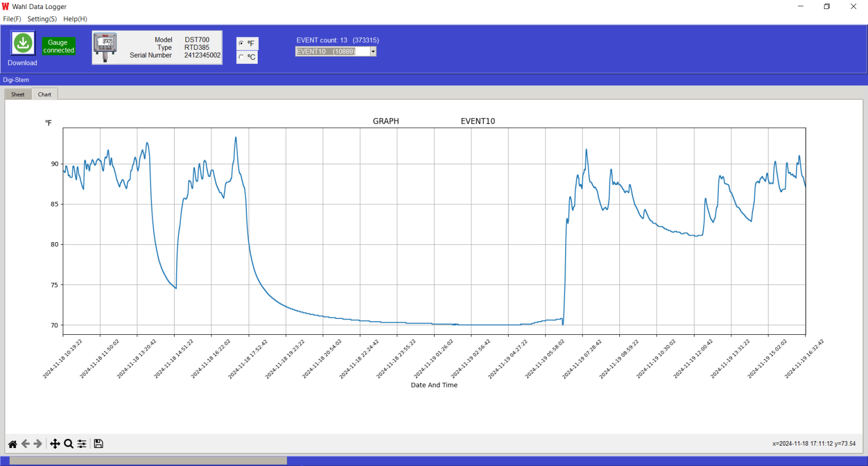Open the subplot configuration sliders icon
This screenshot has height=466, width=868.
tap(81, 444)
